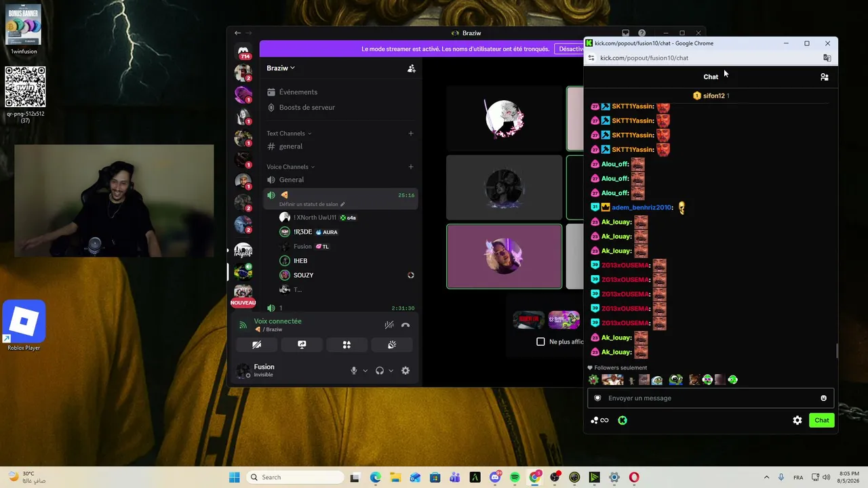Viewport: 868px width, 488px height.
Task: Create a channel in Voice Channels
Action: pyautogui.click(x=411, y=167)
